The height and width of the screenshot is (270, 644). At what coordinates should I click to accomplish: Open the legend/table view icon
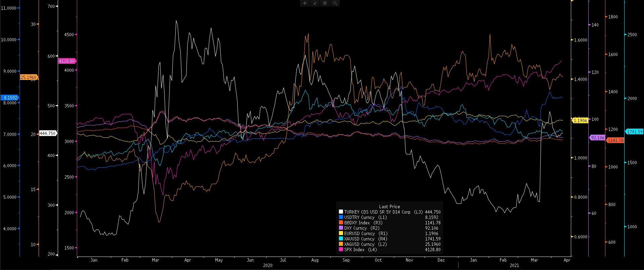(325, 3)
